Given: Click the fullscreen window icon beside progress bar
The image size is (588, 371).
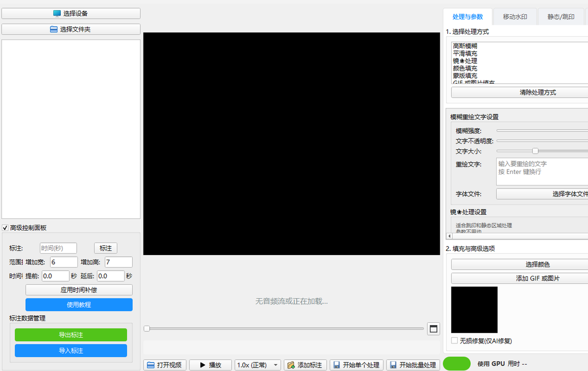Looking at the screenshot, I should [x=434, y=329].
